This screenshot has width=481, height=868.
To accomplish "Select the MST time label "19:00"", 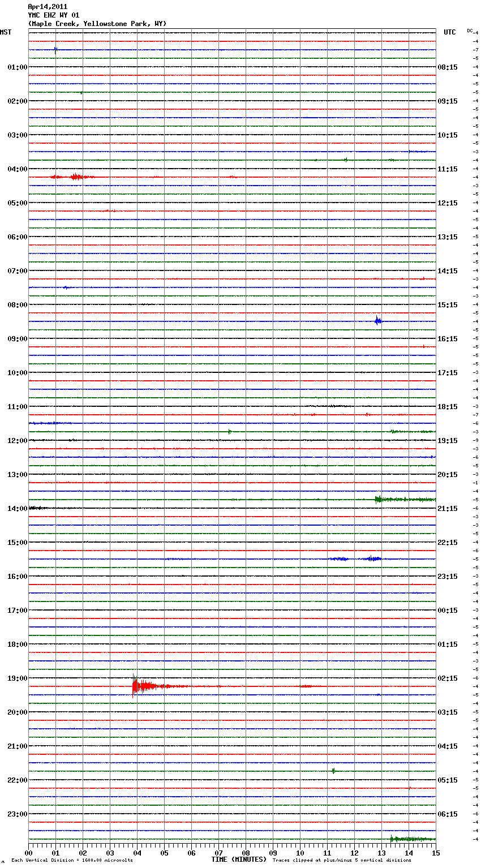I will click(18, 678).
